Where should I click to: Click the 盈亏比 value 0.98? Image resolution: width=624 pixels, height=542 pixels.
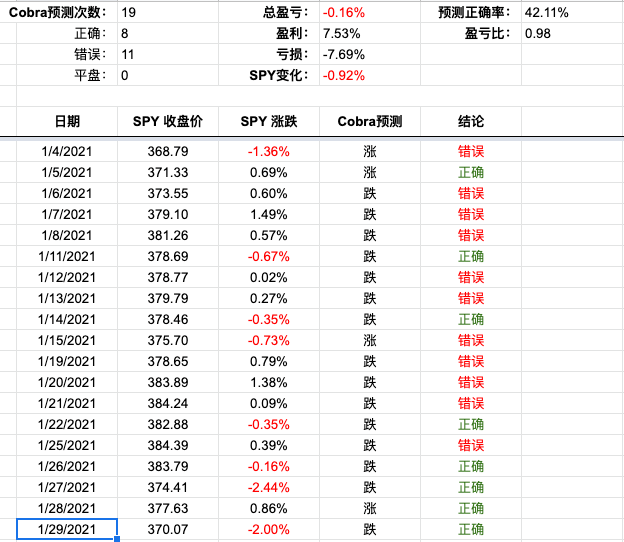pos(572,33)
